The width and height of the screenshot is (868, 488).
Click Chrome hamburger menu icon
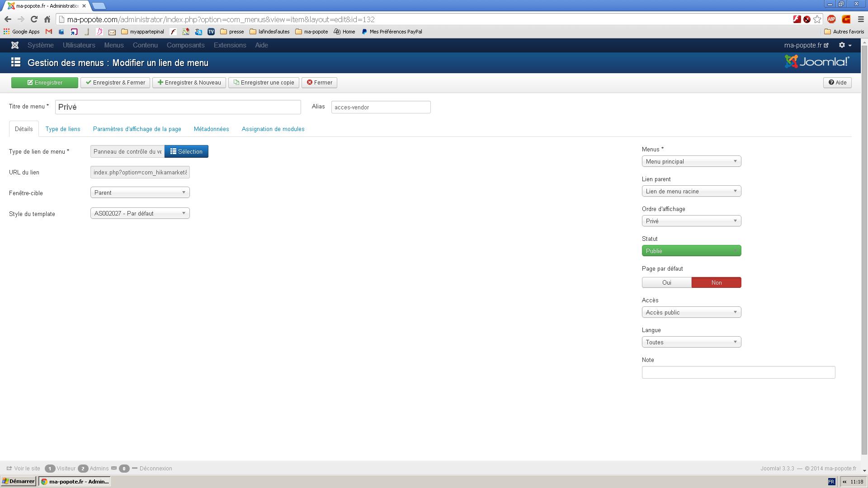pos(860,19)
